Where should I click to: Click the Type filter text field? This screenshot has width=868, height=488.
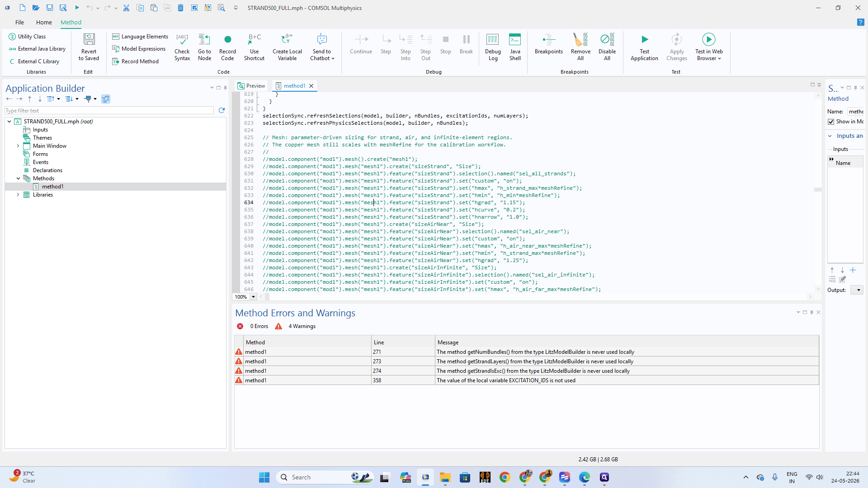pos(109,110)
